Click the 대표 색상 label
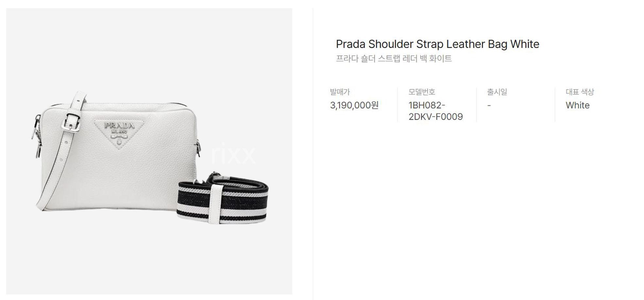The height and width of the screenshot is (300, 644). (x=580, y=92)
